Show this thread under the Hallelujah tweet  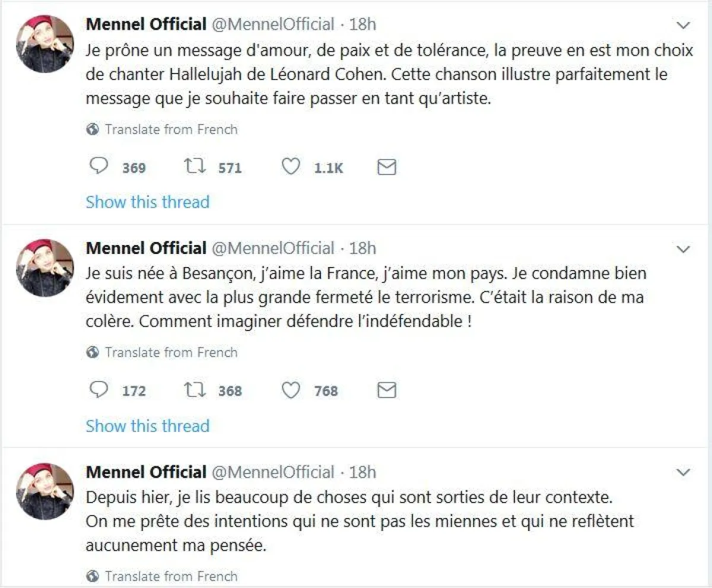(148, 202)
